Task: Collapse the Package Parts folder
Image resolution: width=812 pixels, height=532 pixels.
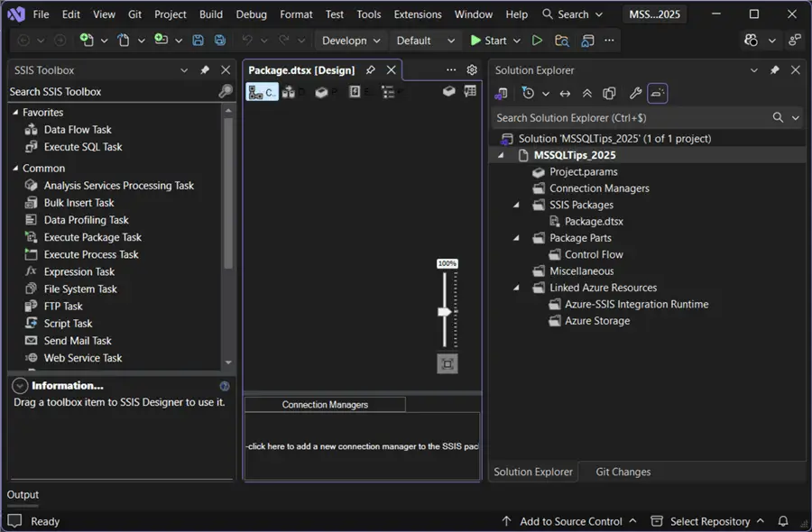Action: coord(516,238)
